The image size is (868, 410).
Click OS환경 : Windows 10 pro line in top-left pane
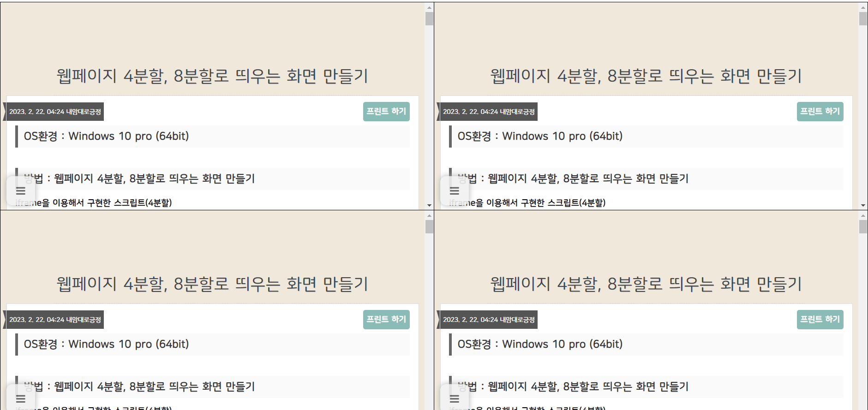click(212, 137)
